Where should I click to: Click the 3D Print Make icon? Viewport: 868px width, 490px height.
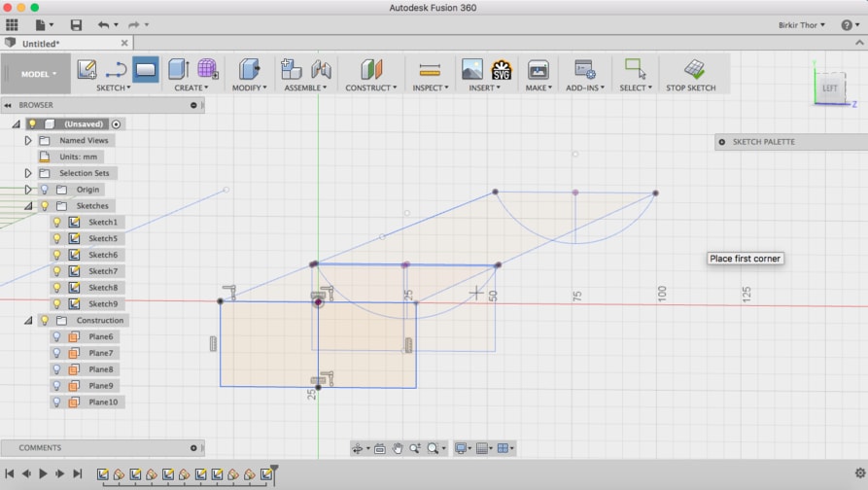pos(538,70)
